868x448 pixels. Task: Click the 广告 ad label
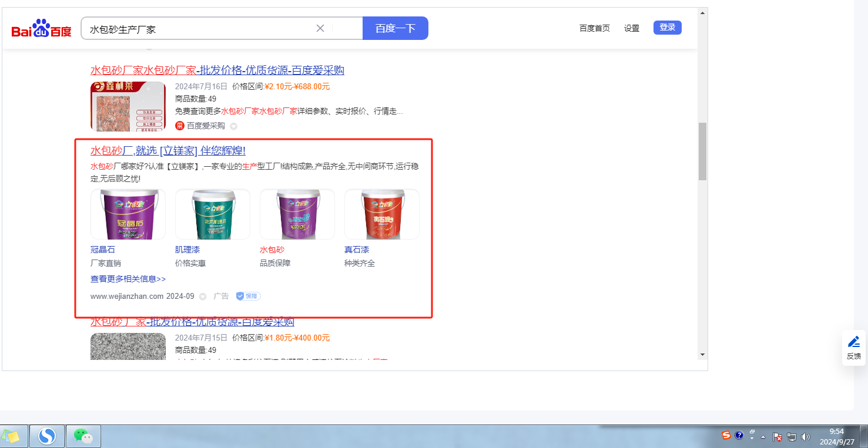pyautogui.click(x=221, y=297)
